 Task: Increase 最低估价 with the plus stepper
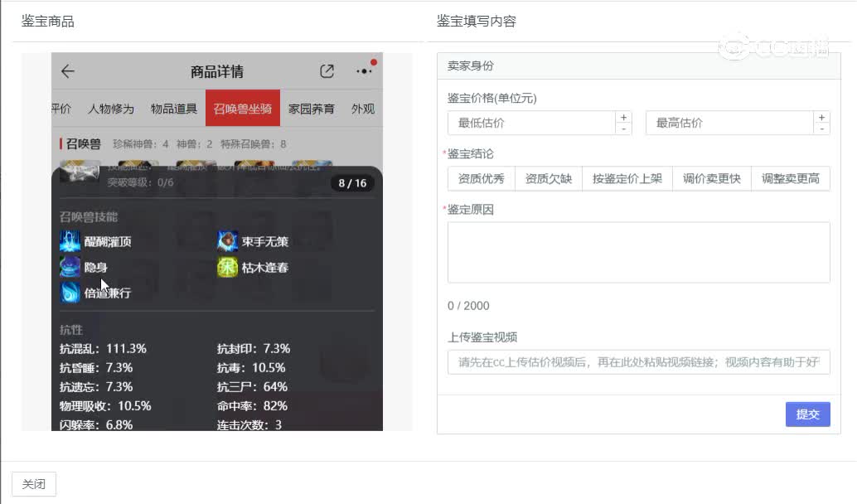point(623,118)
